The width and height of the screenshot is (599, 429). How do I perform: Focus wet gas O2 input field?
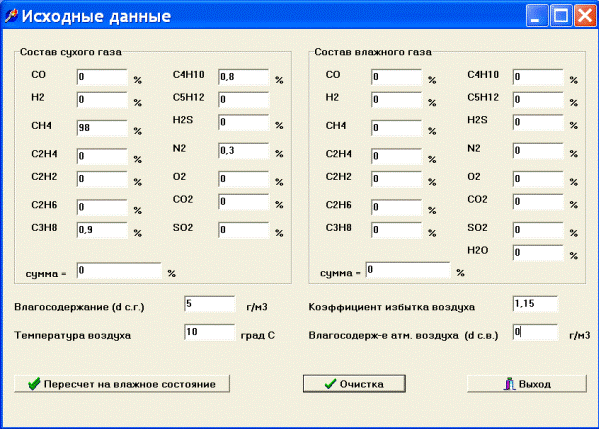pyautogui.click(x=538, y=179)
